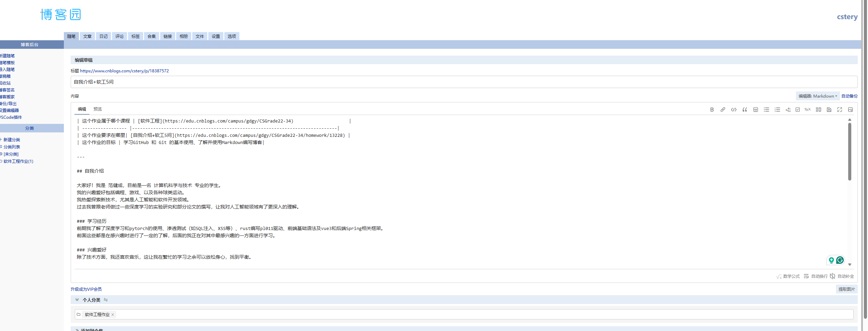Open the 设置 tab
Screen dimensions: 868x331
216,36
